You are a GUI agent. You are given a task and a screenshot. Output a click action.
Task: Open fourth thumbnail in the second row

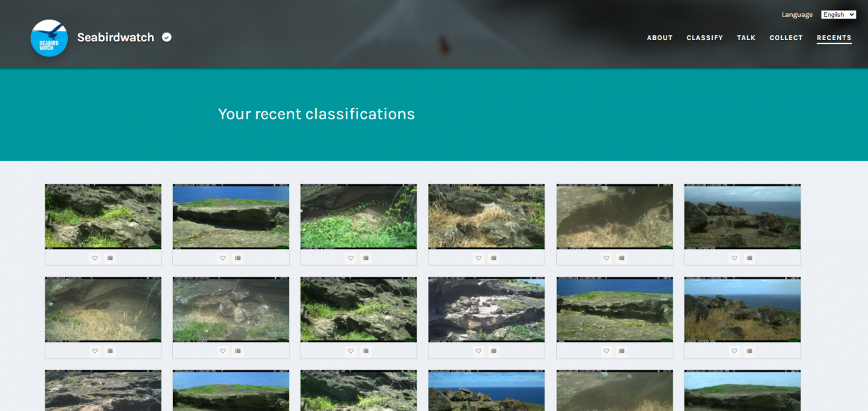point(486,309)
